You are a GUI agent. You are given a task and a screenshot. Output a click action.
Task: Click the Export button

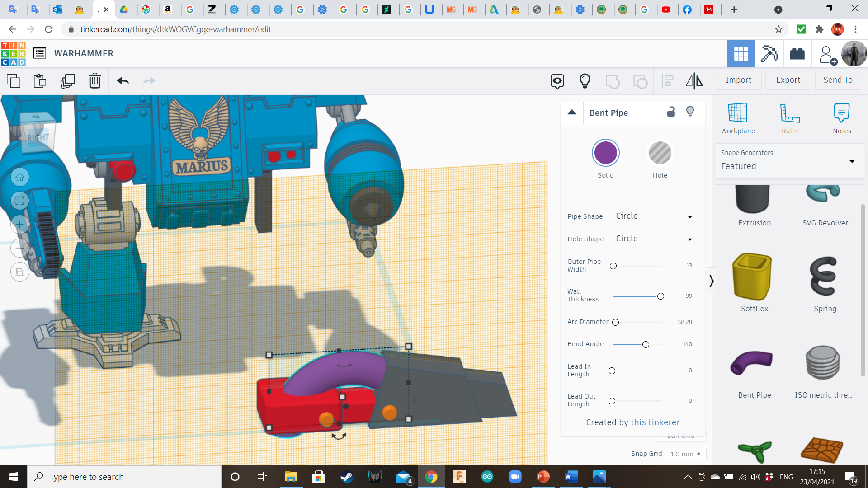(x=788, y=80)
